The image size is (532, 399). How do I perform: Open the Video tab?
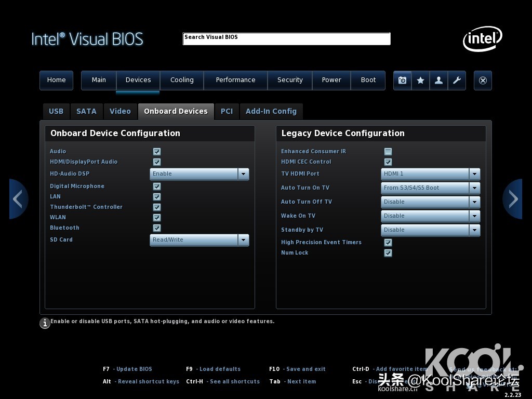pos(120,112)
